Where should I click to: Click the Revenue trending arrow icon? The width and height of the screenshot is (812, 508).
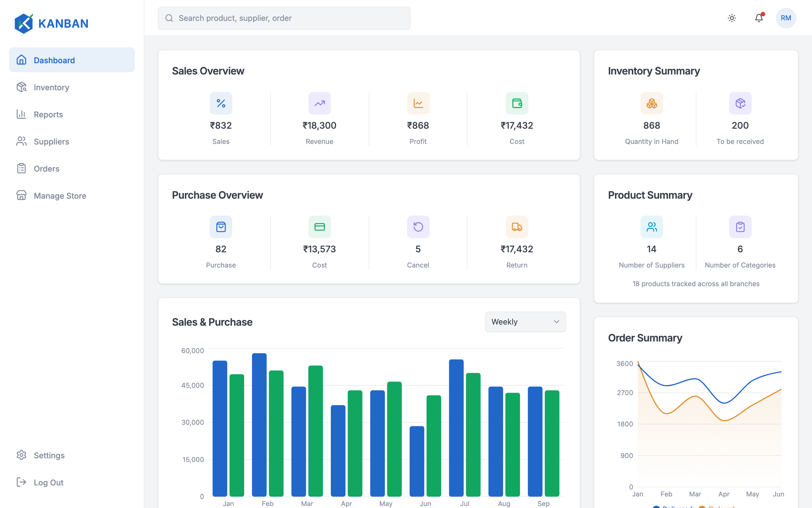(x=319, y=103)
